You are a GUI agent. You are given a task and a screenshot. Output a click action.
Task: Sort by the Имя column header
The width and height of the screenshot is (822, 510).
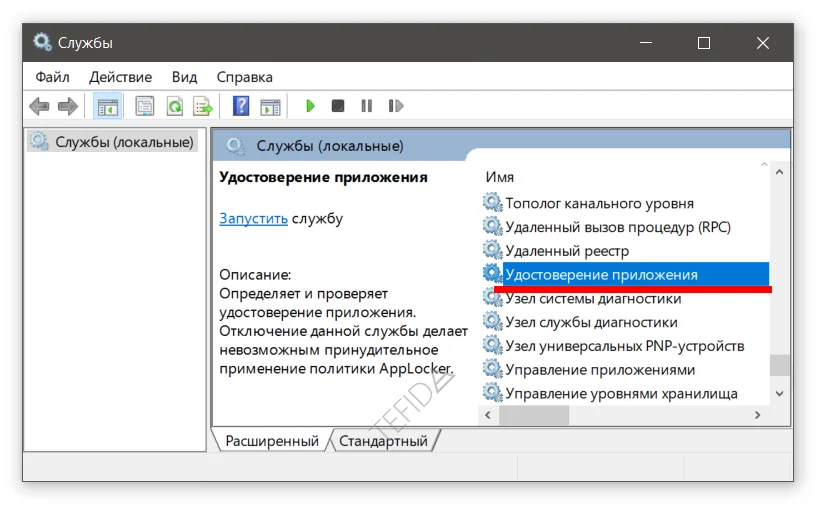pos(500,177)
